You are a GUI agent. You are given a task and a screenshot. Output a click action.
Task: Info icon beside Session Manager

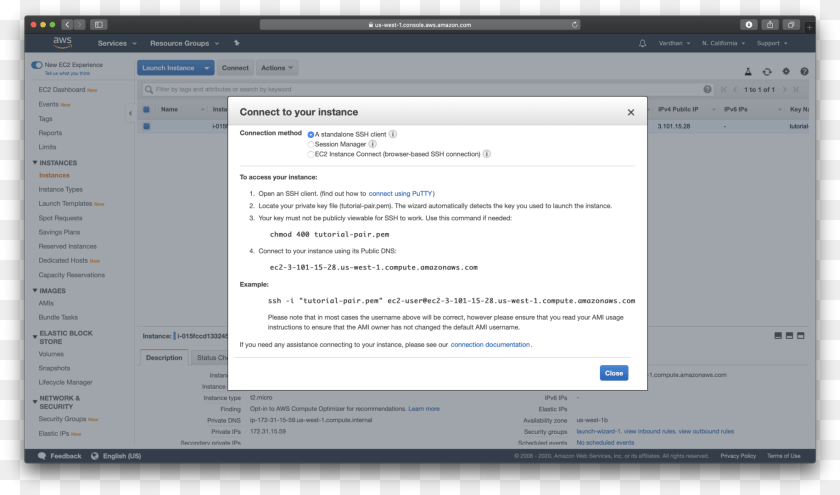(x=372, y=144)
